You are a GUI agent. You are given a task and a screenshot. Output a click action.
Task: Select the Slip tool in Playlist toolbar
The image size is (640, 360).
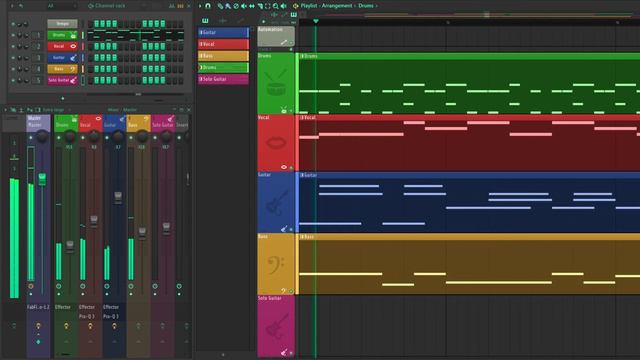(x=252, y=6)
